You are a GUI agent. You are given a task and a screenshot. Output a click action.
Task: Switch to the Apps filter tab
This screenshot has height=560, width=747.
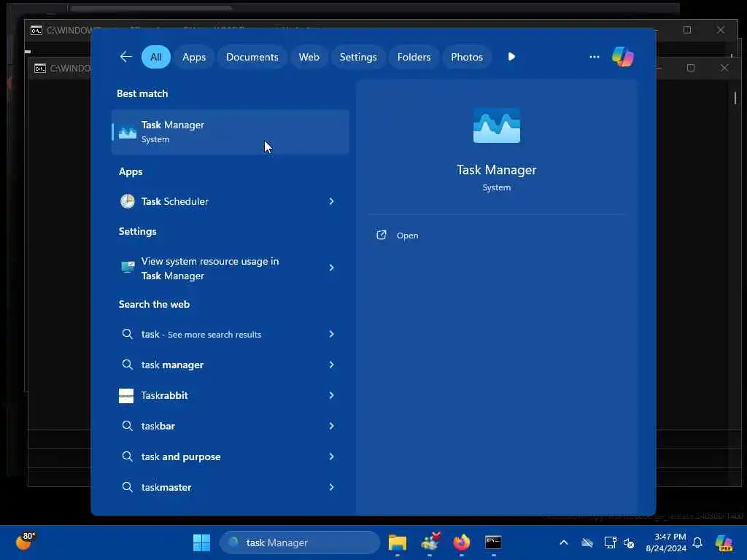point(194,57)
